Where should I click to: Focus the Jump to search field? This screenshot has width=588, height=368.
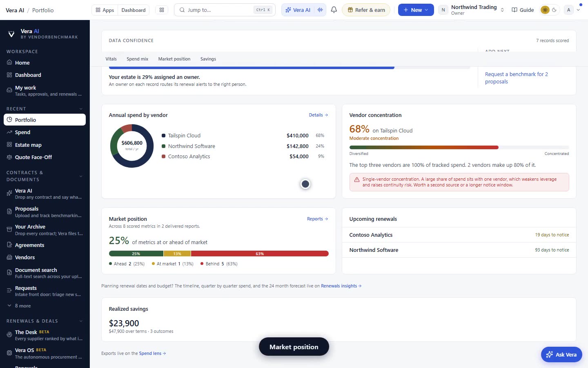[225, 10]
